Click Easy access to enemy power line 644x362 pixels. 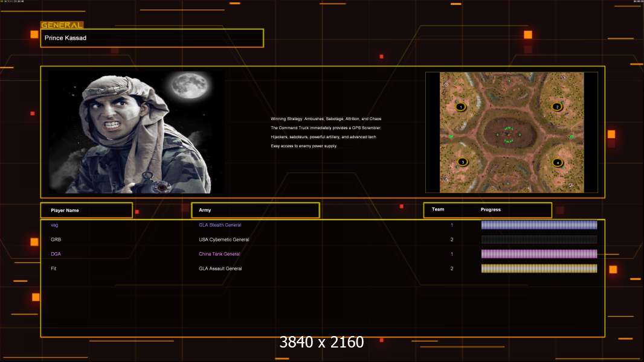[303, 146]
